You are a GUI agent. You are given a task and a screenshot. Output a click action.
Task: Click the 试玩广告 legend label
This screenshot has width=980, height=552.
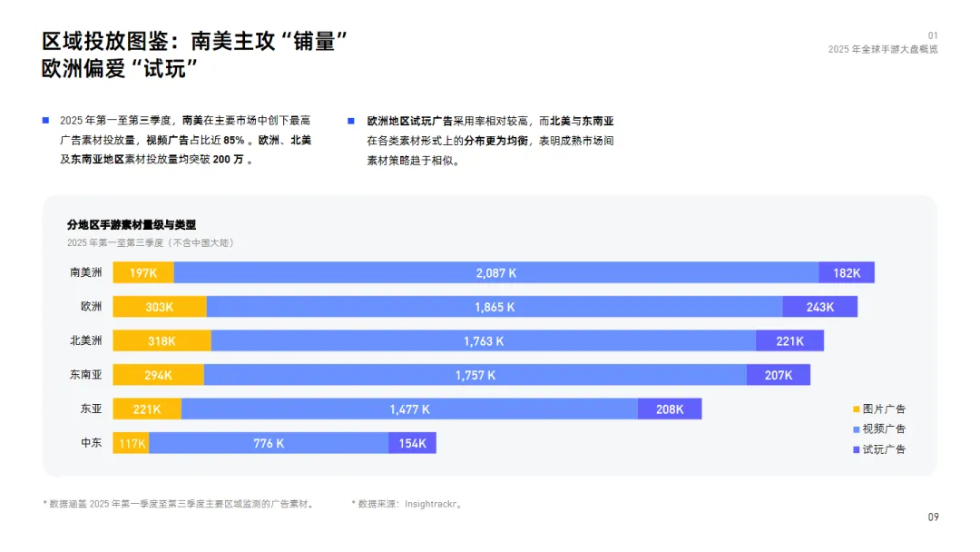point(885,449)
